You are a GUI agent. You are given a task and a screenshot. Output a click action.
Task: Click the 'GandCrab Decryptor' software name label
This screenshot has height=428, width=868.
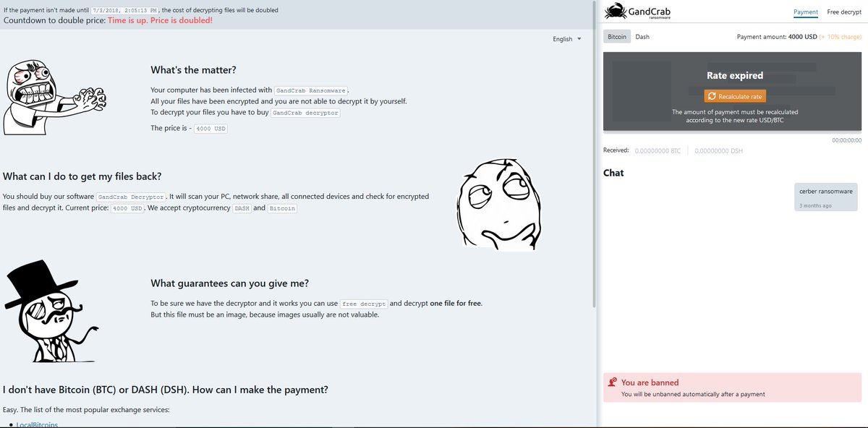click(132, 197)
